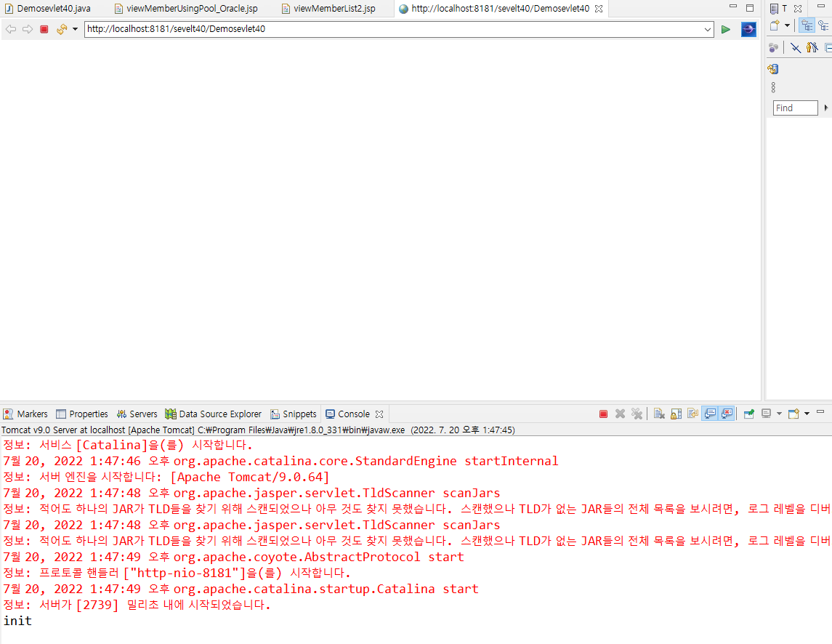Screen dimensions: 832x644
Task: Switch to viewMemberList2.jsp tab
Action: coord(328,9)
